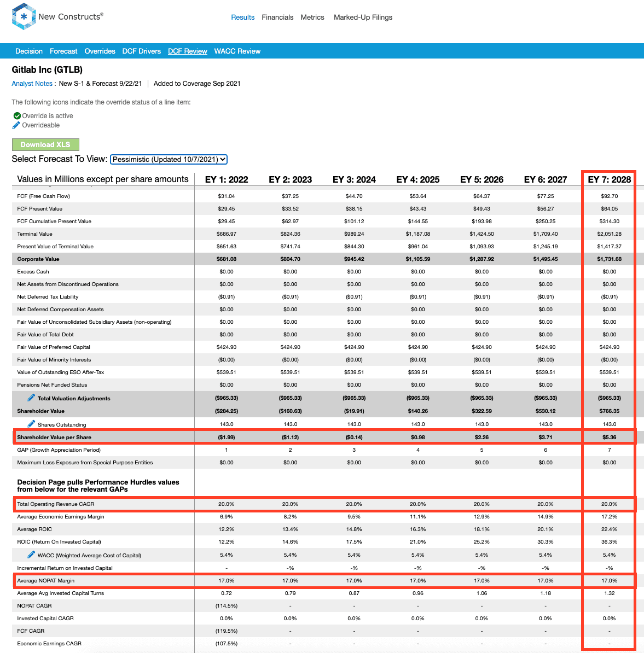Switch to the DCF Review tab
644x653 pixels.
point(188,51)
